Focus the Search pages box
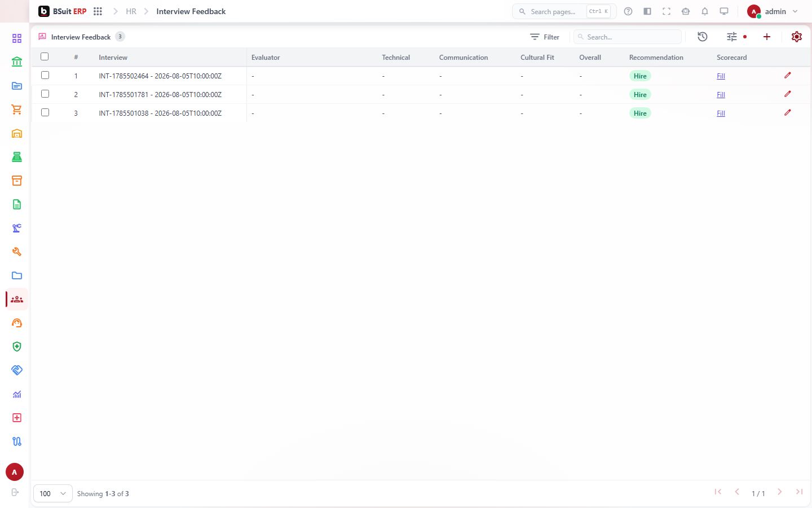 pos(564,11)
